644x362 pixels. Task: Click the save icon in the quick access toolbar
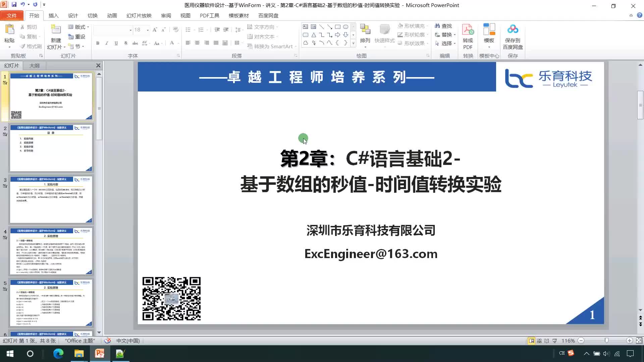tap(14, 5)
